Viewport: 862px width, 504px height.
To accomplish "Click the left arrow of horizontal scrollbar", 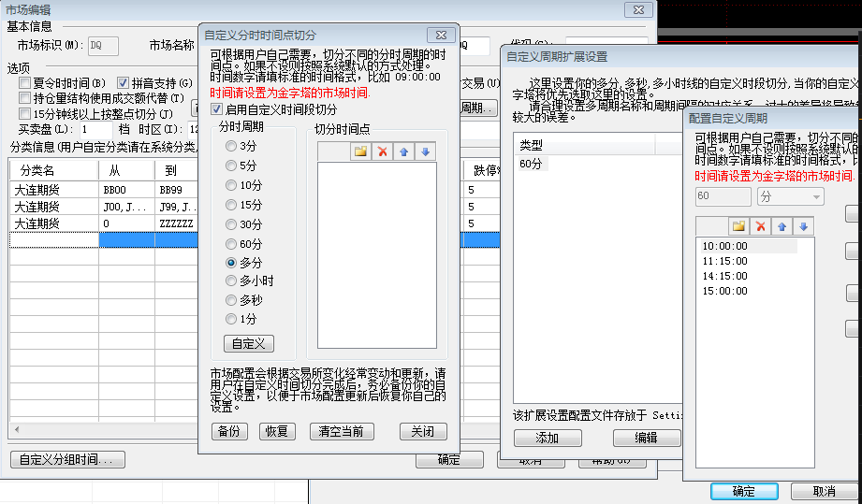I will click(17, 429).
